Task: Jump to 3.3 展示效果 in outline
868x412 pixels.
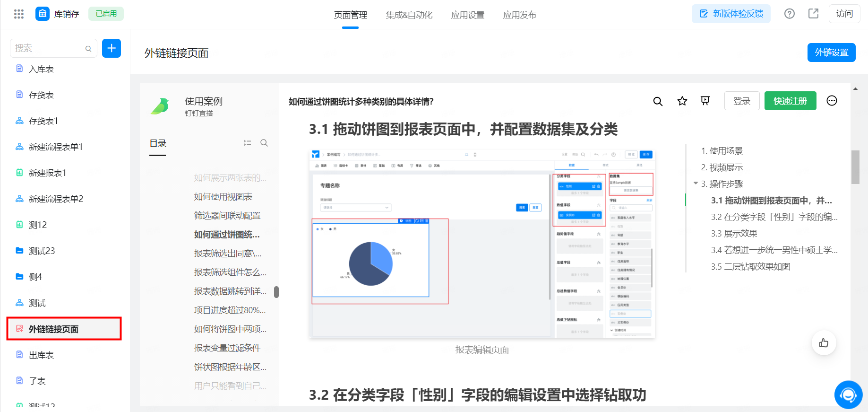Action: (734, 234)
